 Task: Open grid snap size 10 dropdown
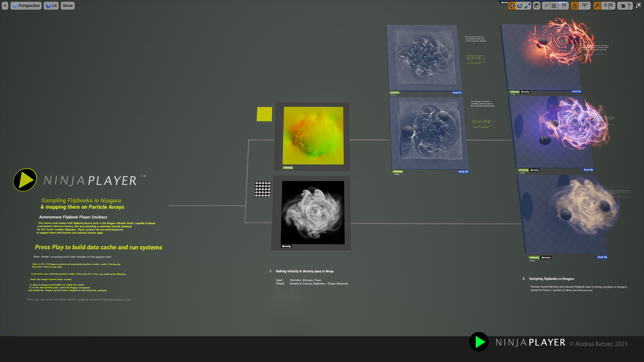(564, 6)
